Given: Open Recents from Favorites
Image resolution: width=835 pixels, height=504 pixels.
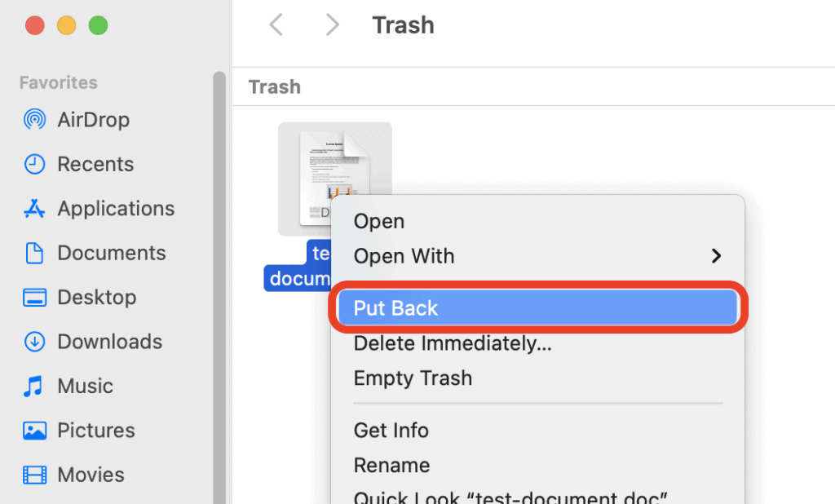Looking at the screenshot, I should (x=95, y=163).
